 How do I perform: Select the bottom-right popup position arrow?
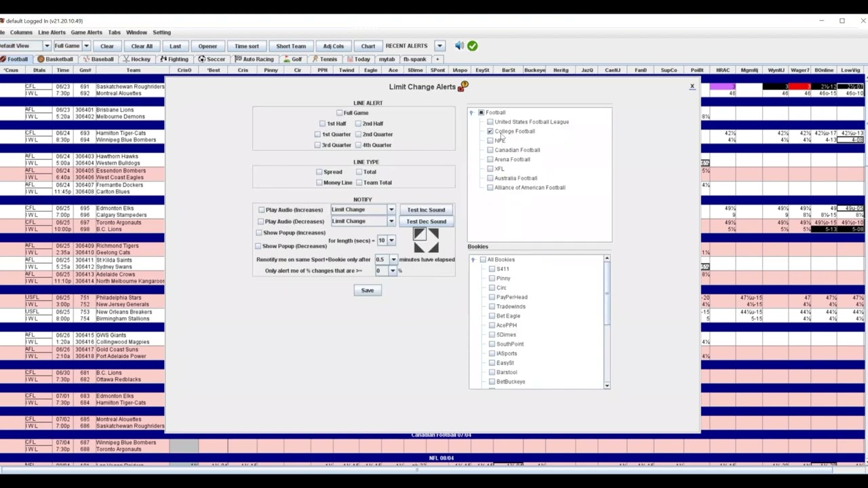[433, 247]
